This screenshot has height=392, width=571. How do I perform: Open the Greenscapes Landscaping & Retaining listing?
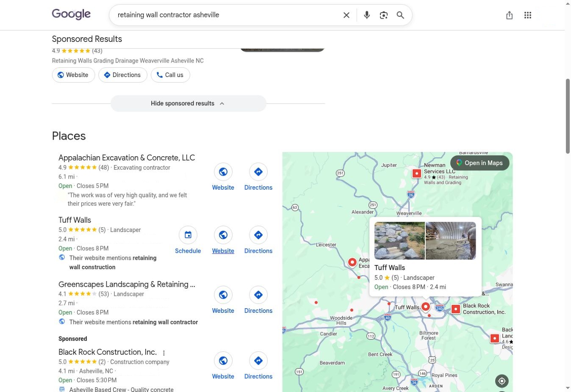(127, 284)
